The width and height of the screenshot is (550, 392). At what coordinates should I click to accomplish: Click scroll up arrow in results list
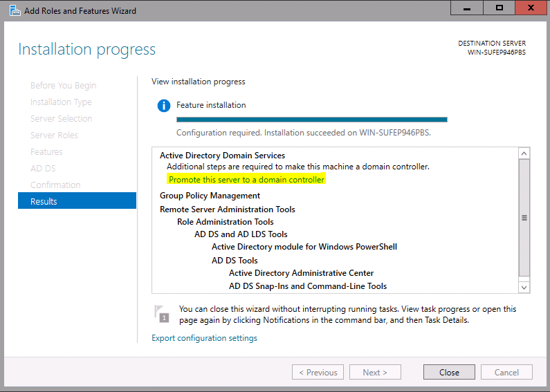pyautogui.click(x=524, y=153)
